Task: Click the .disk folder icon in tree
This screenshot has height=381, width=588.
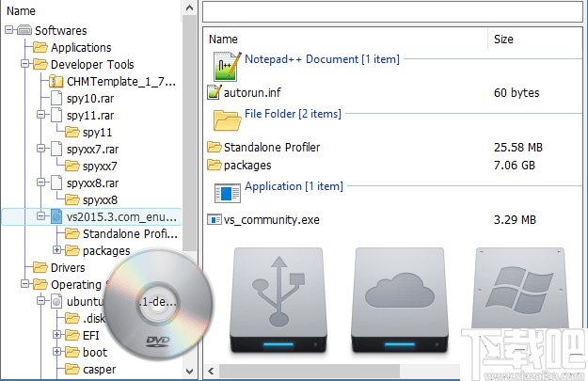Action: [72, 318]
